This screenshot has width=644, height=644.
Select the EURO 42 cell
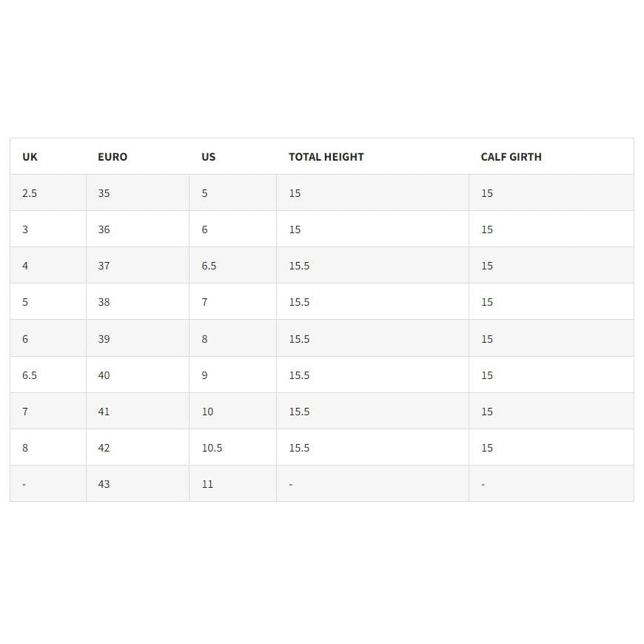(104, 448)
